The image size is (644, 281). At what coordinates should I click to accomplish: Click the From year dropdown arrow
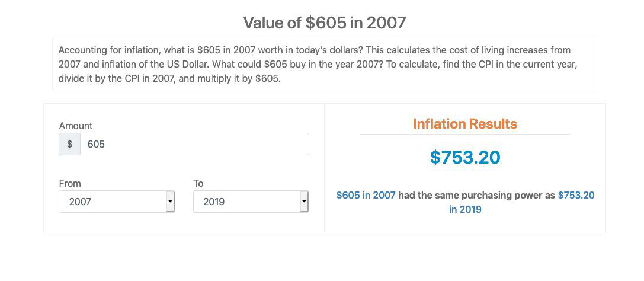[170, 202]
